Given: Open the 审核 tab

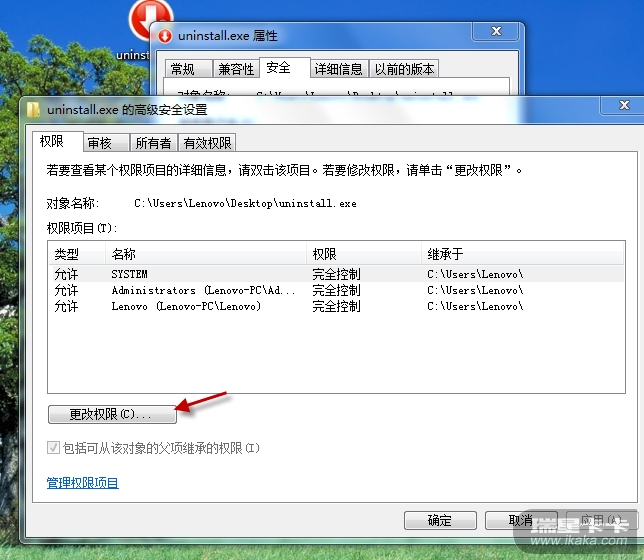Looking at the screenshot, I should pyautogui.click(x=106, y=143).
